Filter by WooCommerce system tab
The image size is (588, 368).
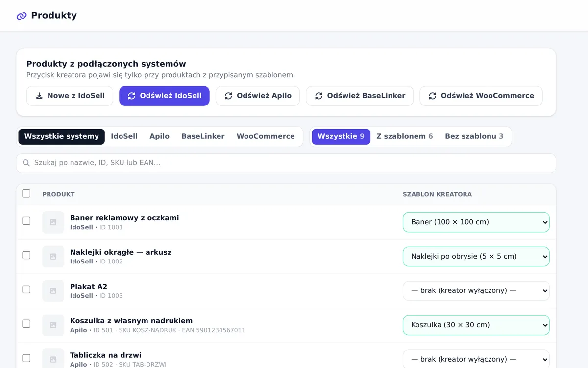tap(266, 137)
